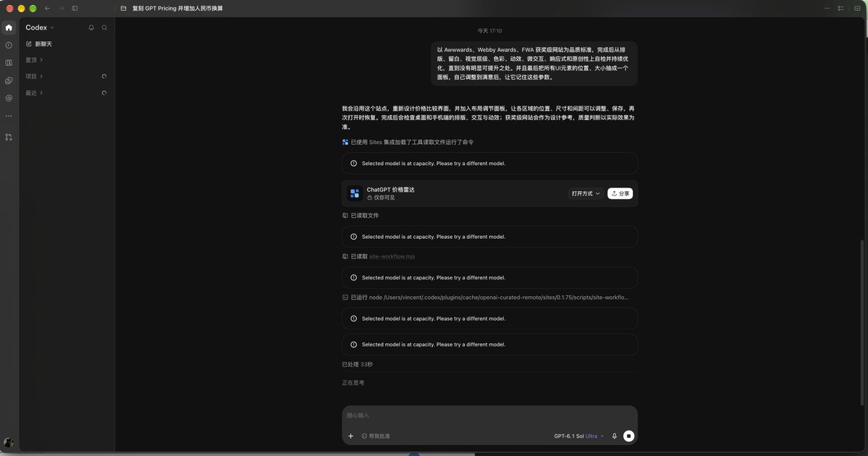Open the task list icon in title bar
The image size is (868, 456).
(x=840, y=8)
